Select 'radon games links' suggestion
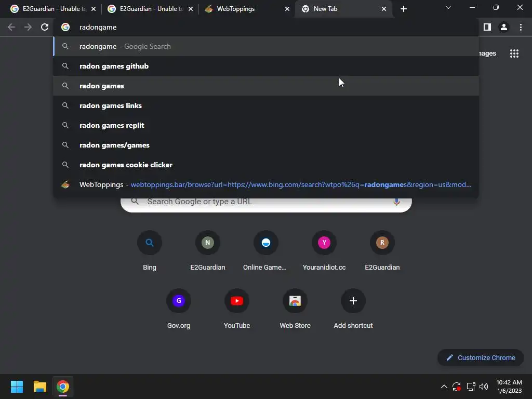This screenshot has width=532, height=399. (266, 105)
